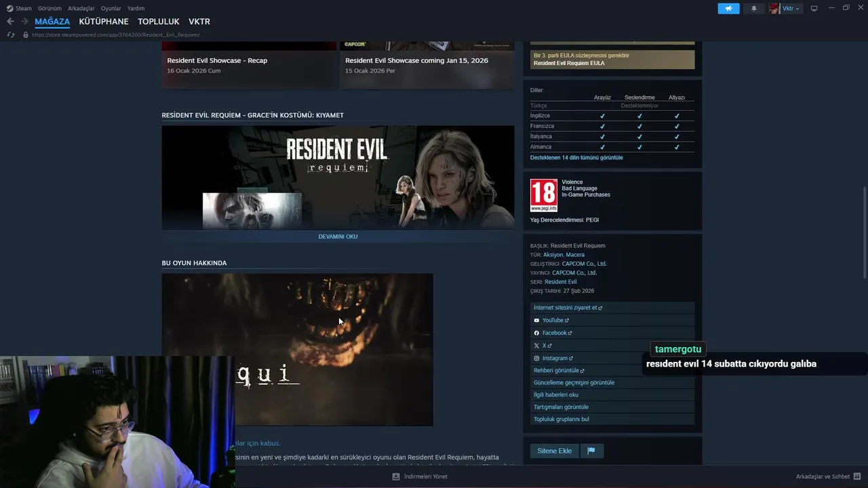Image resolution: width=868 pixels, height=488 pixels.
Task: Click the Sitene Ekle button
Action: click(555, 451)
